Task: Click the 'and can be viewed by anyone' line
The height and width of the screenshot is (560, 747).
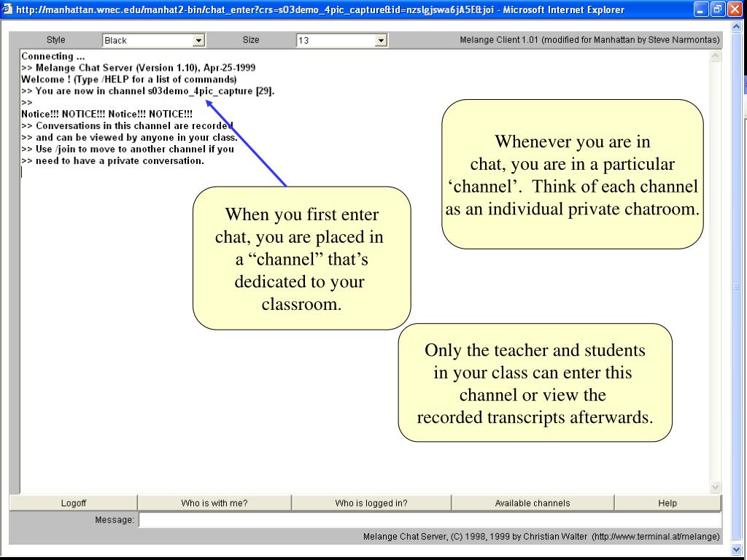Action: pyautogui.click(x=129, y=138)
